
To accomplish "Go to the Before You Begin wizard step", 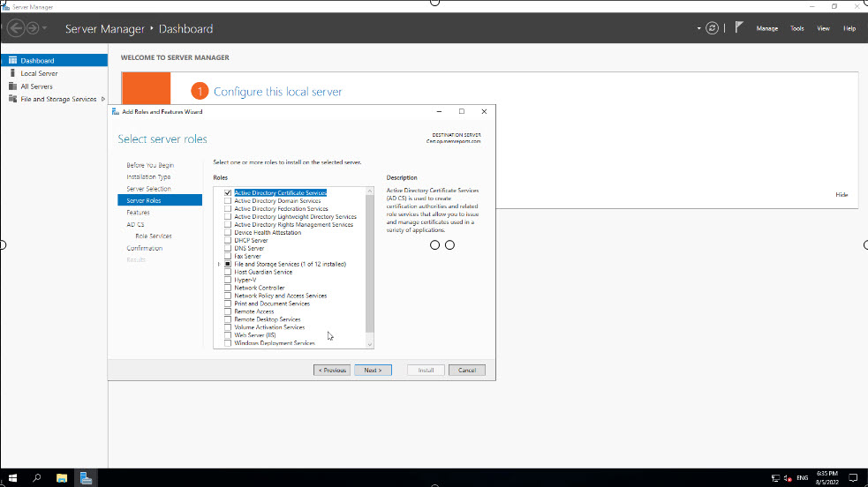I will point(150,165).
